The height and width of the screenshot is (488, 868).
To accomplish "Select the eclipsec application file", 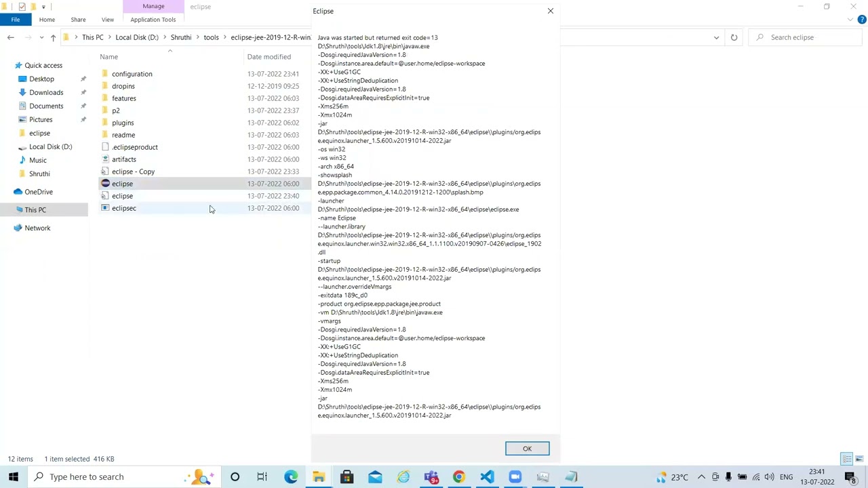I will tap(124, 208).
